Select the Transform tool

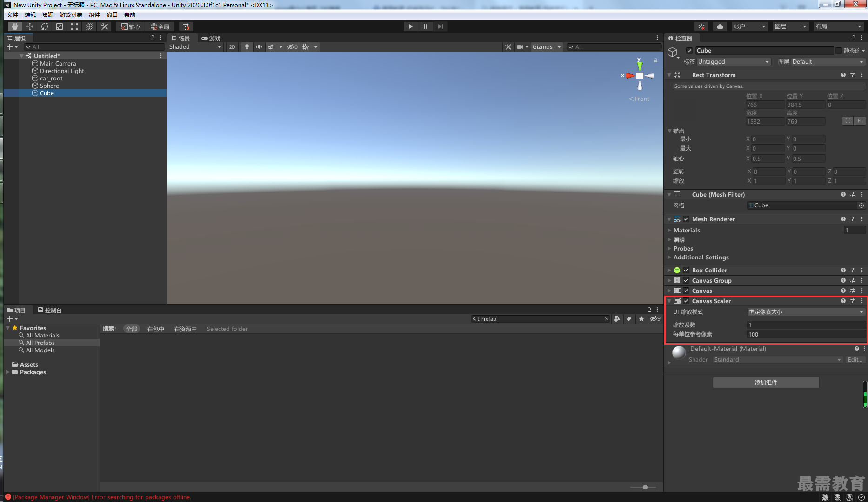click(89, 26)
